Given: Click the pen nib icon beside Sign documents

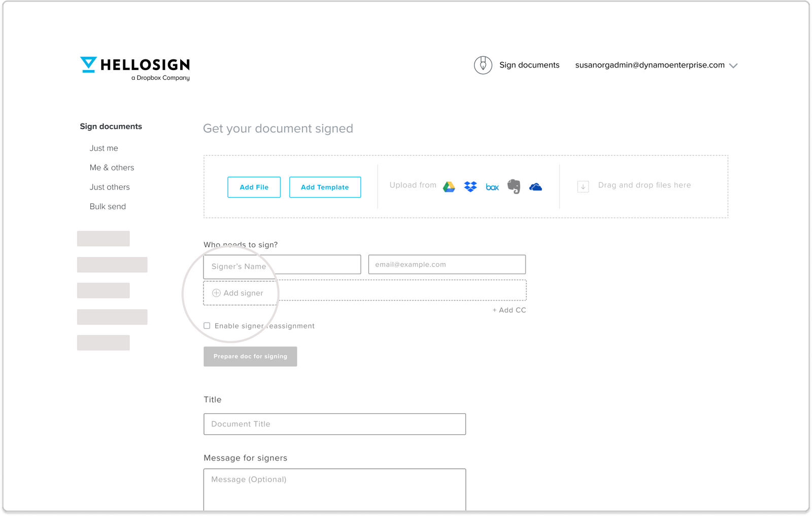Looking at the screenshot, I should [x=483, y=65].
